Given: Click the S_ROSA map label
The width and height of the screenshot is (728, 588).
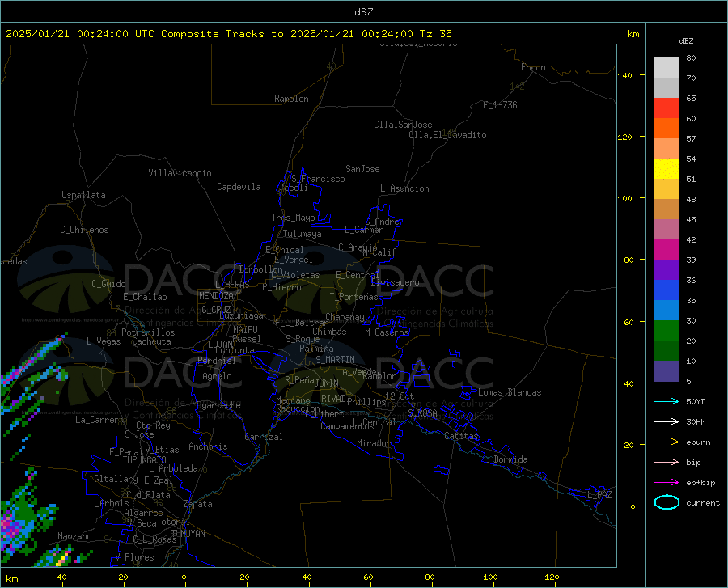Looking at the screenshot, I should coord(422,413).
